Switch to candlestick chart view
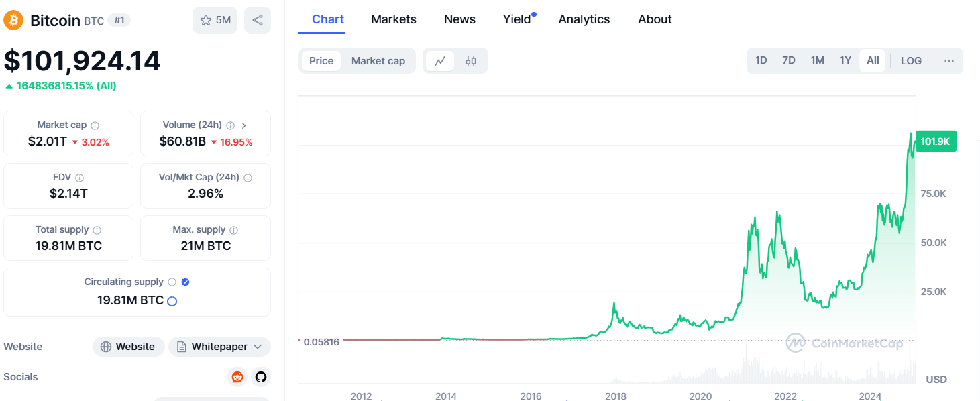This screenshot has height=401, width=980. [x=471, y=61]
